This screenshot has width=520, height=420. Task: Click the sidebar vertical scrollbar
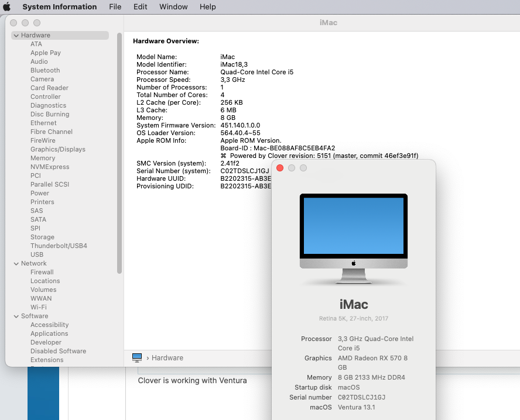(x=119, y=153)
